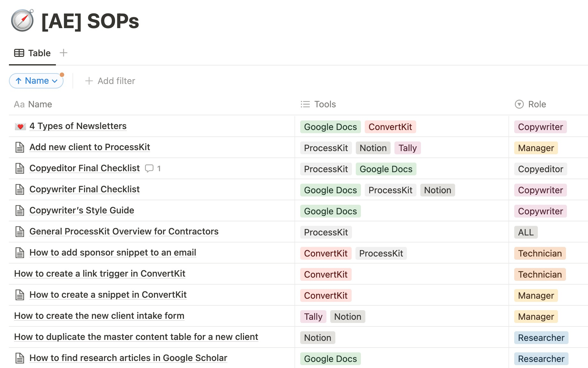Click the page icon for Add new client to ProcessKit
The width and height of the screenshot is (588, 368).
point(20,147)
